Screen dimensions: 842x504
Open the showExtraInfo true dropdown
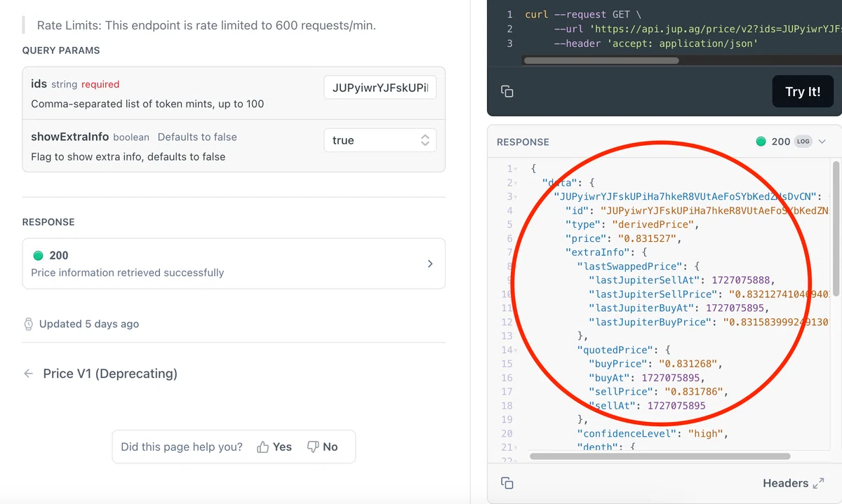tap(380, 140)
